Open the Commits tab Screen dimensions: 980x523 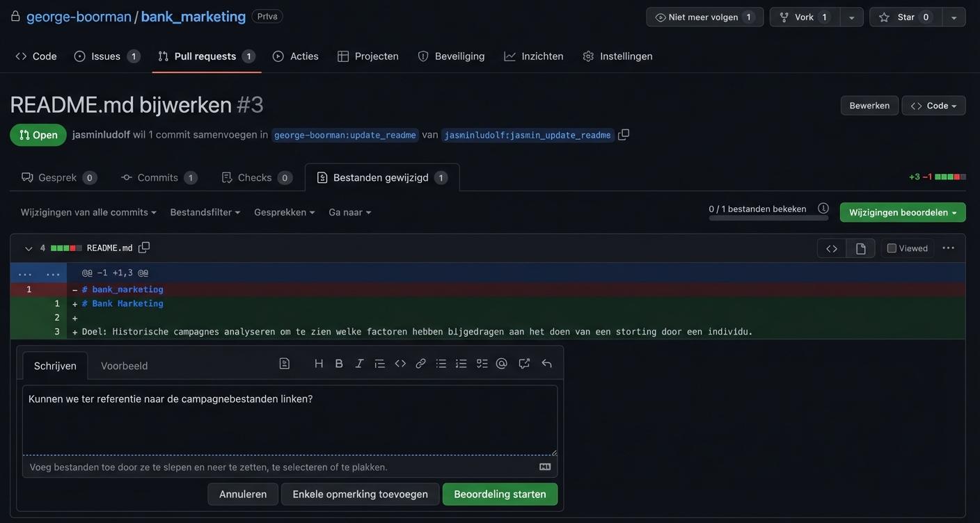pos(159,177)
